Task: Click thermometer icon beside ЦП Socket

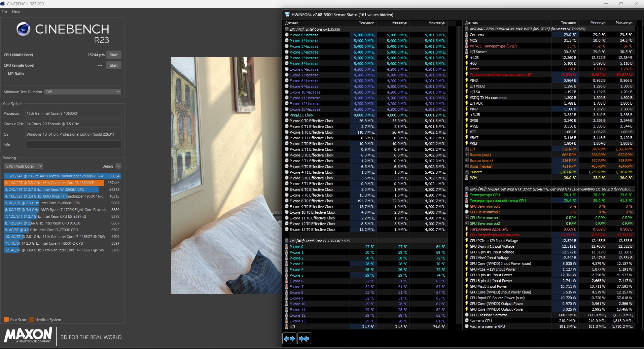Action: pyautogui.click(x=467, y=52)
